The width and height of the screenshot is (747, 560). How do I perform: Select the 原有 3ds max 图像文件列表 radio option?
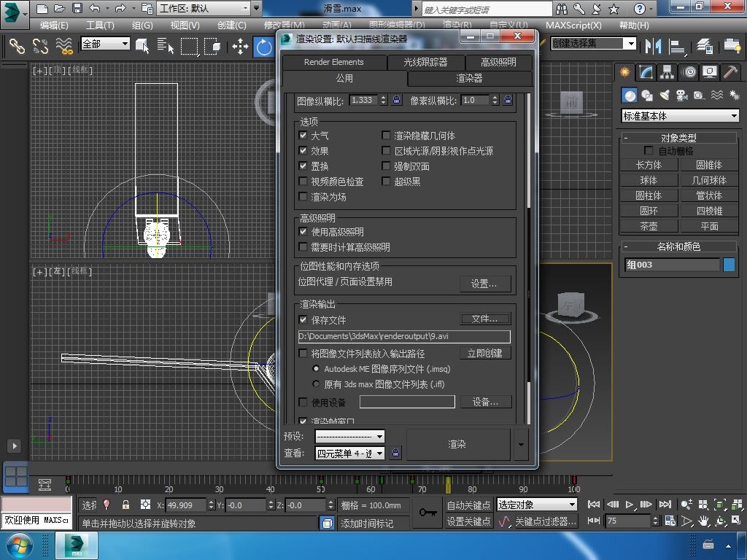316,384
